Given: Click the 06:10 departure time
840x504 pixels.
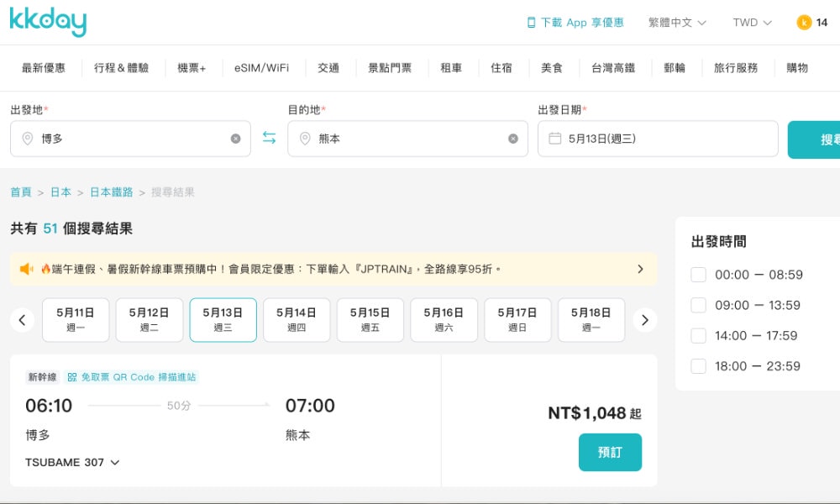Looking at the screenshot, I should tap(49, 406).
